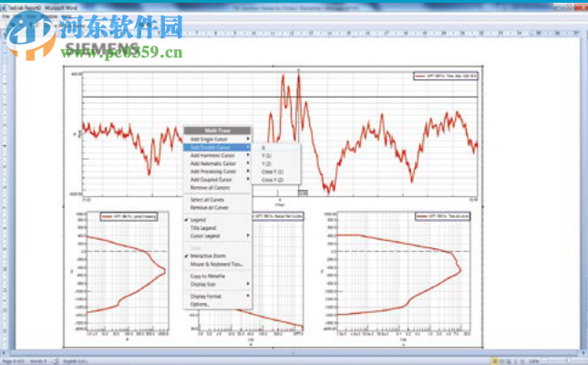Open the File menu in Word
Viewport: 588px width, 365px height.
[6, 16]
